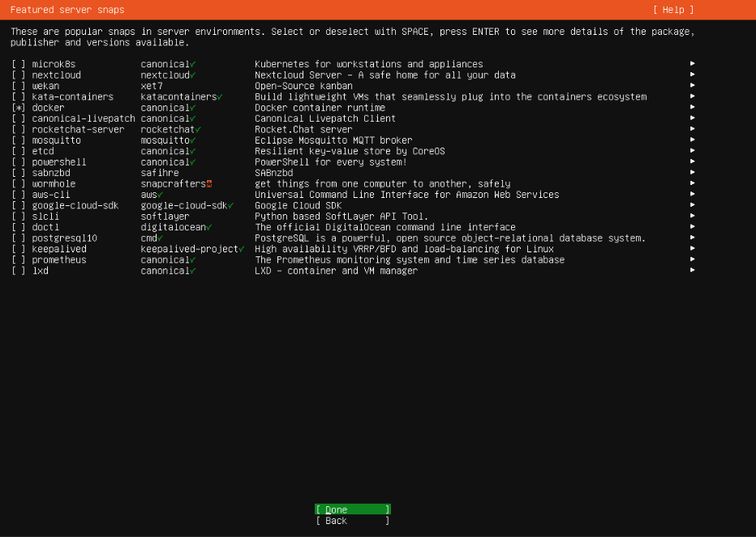Expand docker row details arrow
Image resolution: width=756 pixels, height=537 pixels.
[x=693, y=107]
